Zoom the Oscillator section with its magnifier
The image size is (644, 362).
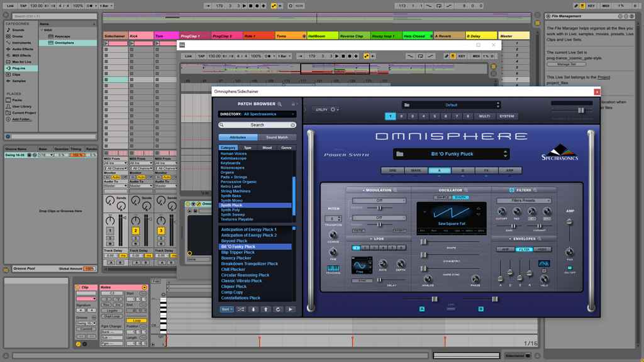point(466,190)
